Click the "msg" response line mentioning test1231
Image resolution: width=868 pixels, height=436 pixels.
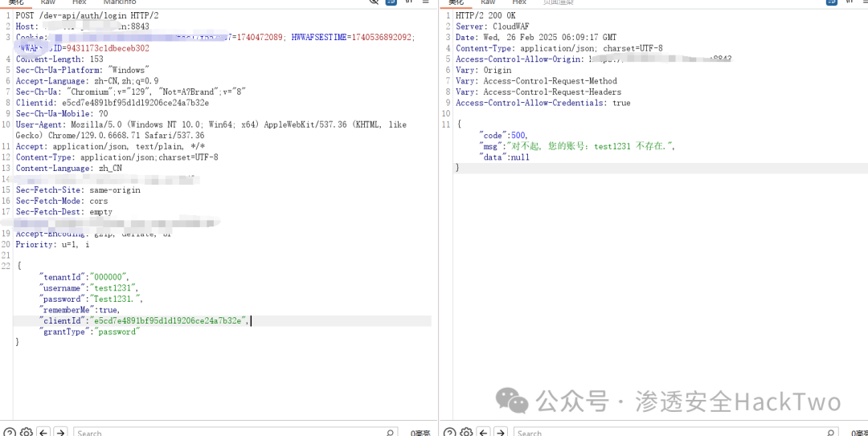pyautogui.click(x=577, y=147)
